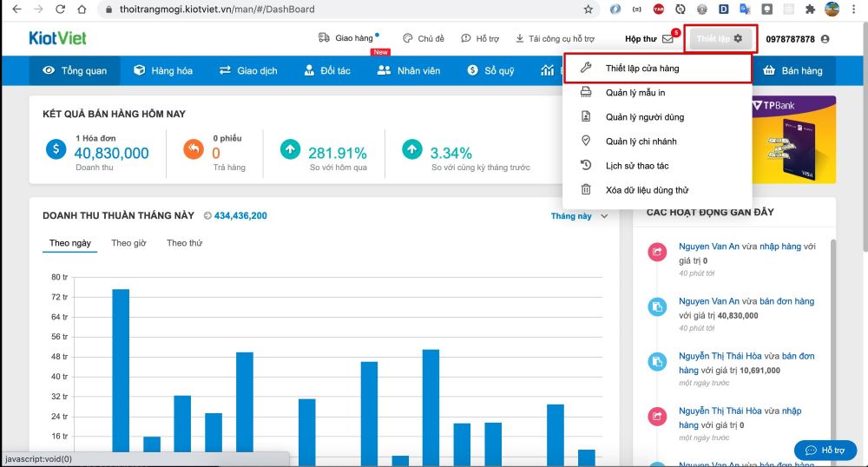
Task: Click the nhập hàng activity link
Action: [x=780, y=247]
